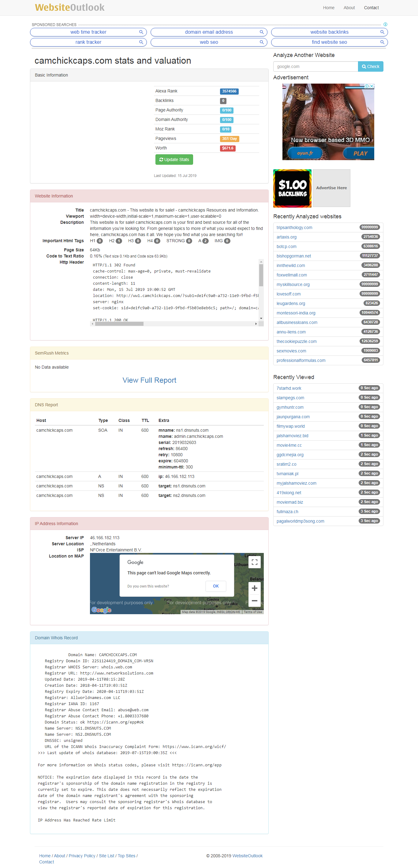Click the Google logo on the map
Image resolution: width=418 pixels, height=868 pixels.
tap(101, 610)
